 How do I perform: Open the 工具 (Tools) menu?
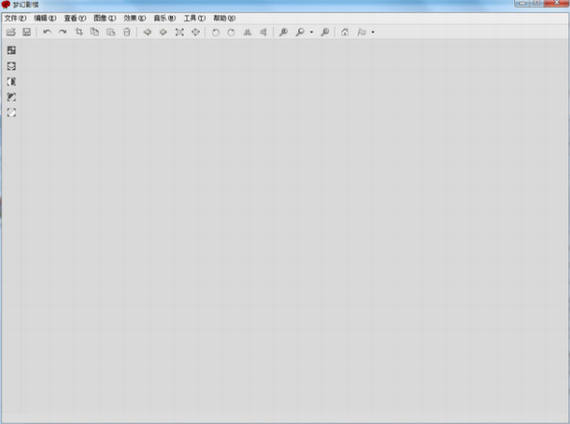coord(194,18)
